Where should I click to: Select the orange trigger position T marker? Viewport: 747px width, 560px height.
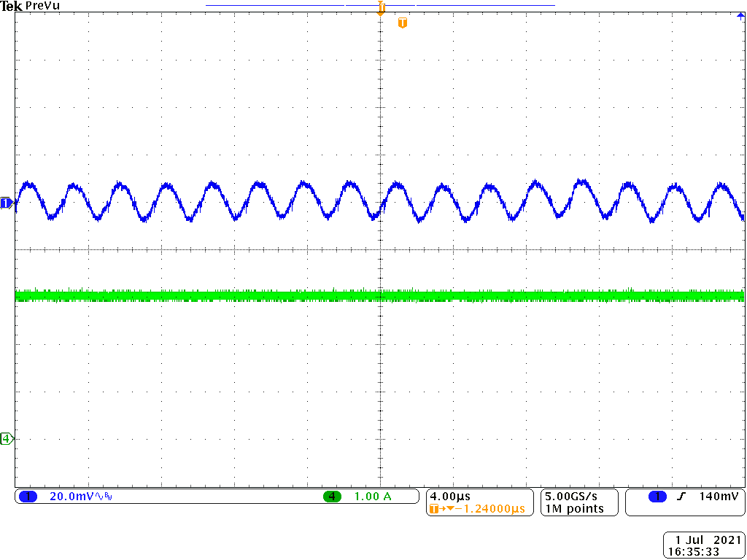(x=380, y=9)
